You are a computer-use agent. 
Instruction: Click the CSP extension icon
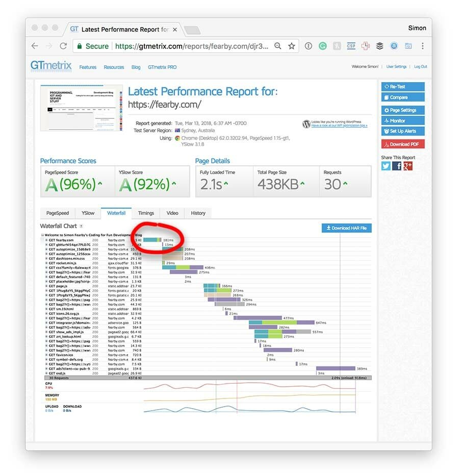pos(351,45)
